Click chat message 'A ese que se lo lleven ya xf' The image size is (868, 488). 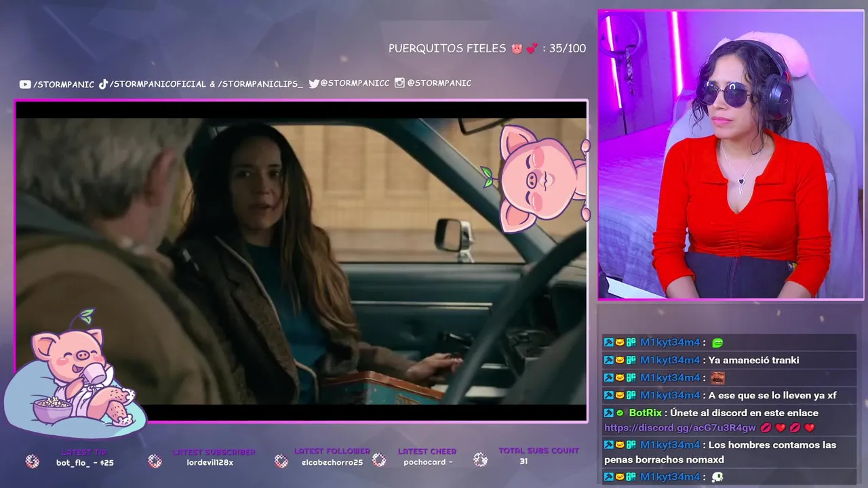click(x=772, y=395)
